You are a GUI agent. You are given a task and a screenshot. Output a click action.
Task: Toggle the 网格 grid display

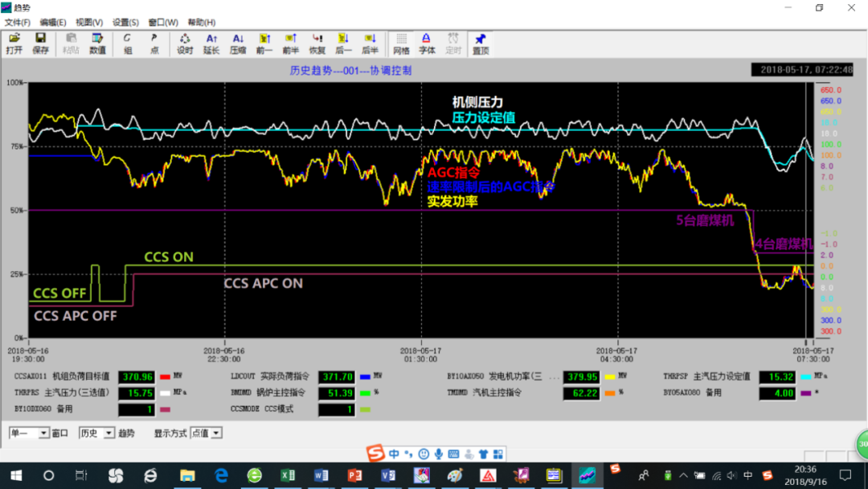click(x=401, y=43)
